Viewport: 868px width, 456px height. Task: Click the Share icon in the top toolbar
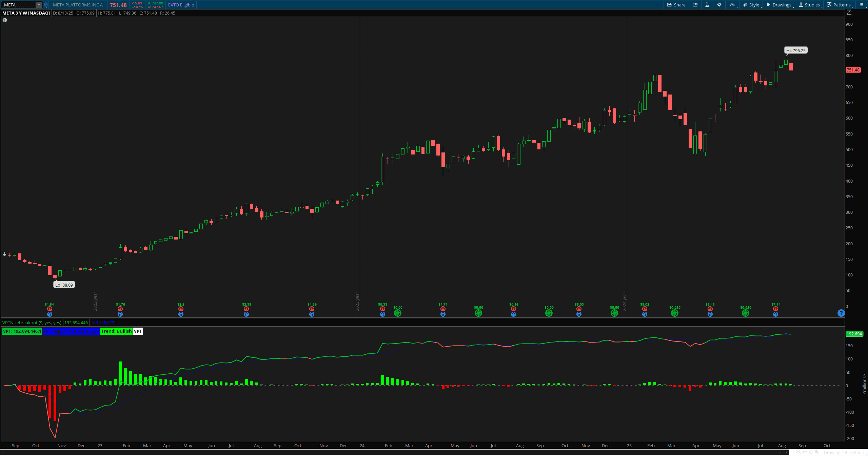(669, 5)
